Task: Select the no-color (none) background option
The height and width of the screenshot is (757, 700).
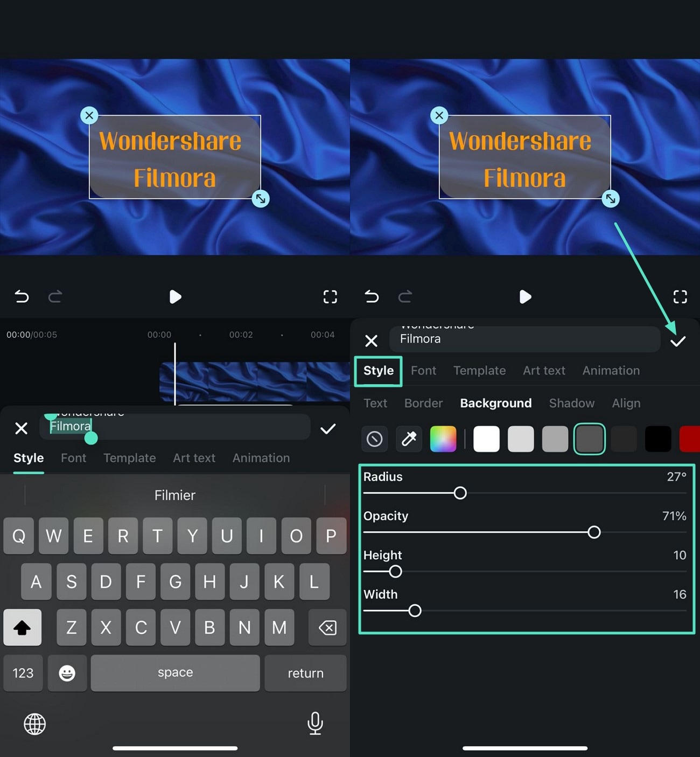Action: (x=375, y=439)
